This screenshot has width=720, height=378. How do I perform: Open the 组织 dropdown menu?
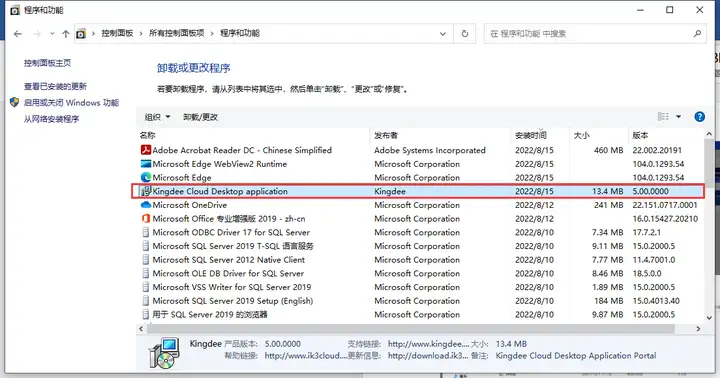pos(158,117)
